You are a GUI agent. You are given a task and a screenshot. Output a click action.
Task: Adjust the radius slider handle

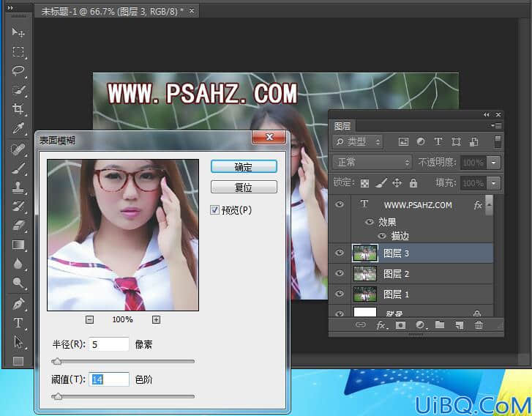click(x=57, y=362)
